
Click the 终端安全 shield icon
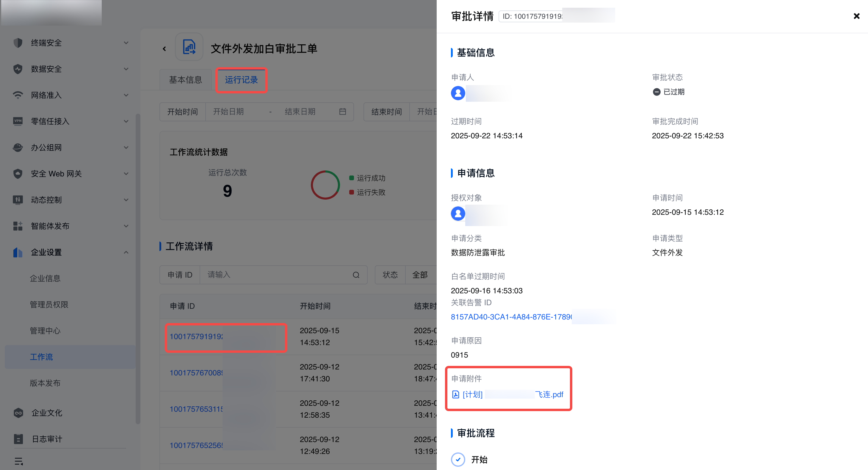(x=18, y=43)
